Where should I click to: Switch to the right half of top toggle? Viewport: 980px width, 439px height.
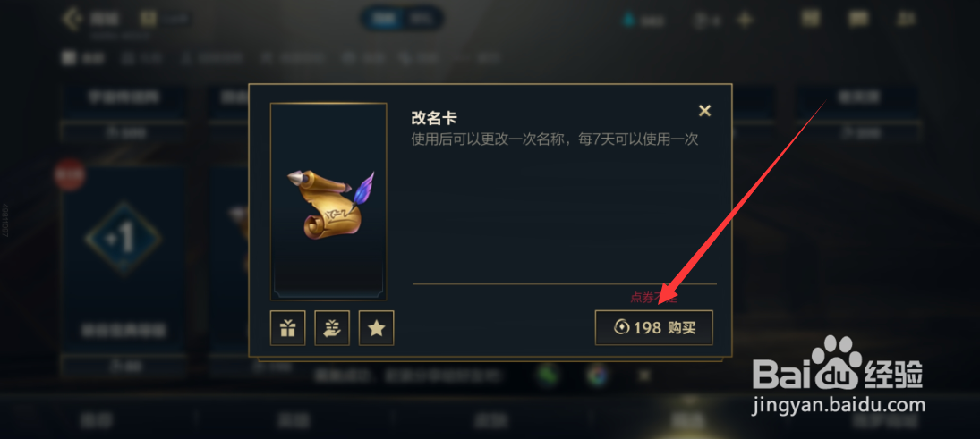point(421,18)
